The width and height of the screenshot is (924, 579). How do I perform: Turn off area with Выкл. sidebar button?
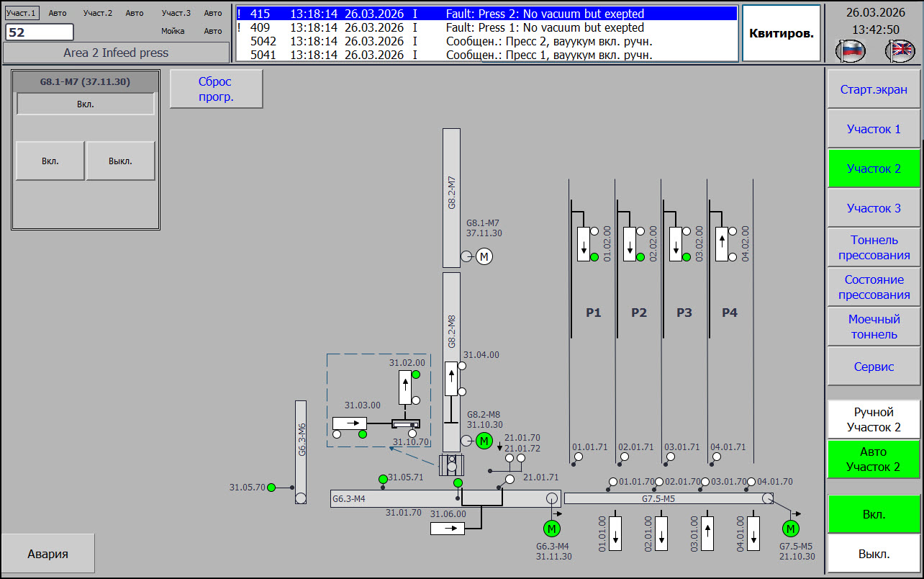874,554
